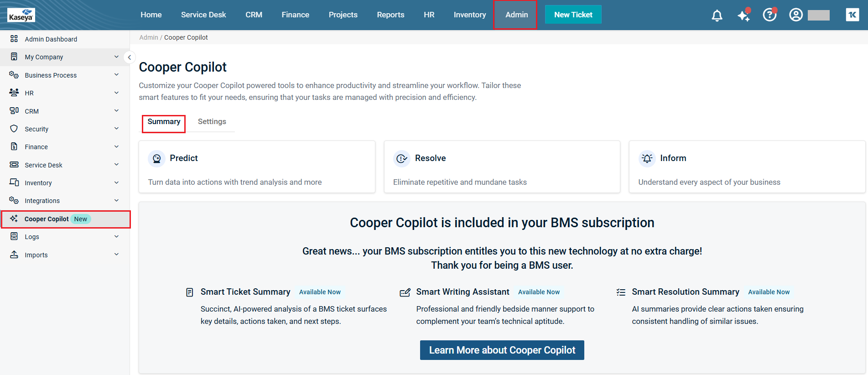Image resolution: width=868 pixels, height=375 pixels.
Task: Click the Admin Dashboard grid icon
Action: pos(14,39)
